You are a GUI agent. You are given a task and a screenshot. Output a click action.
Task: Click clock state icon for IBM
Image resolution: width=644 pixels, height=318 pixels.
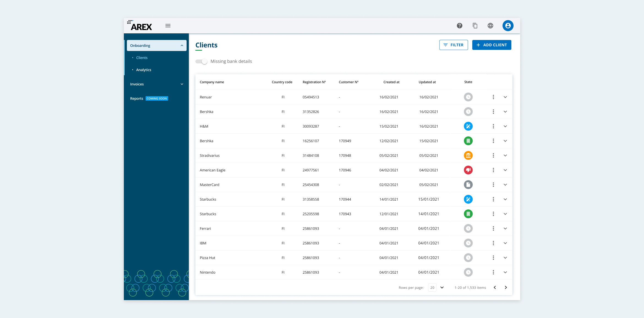coord(468,243)
